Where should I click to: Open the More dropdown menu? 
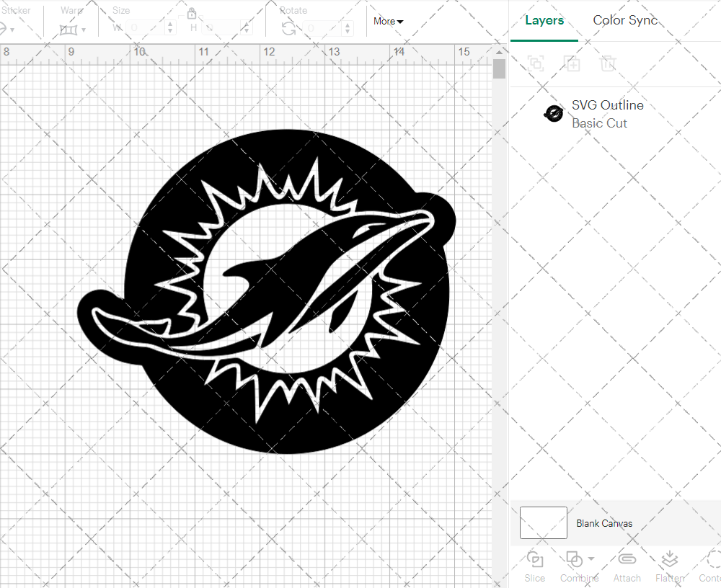pyautogui.click(x=388, y=21)
